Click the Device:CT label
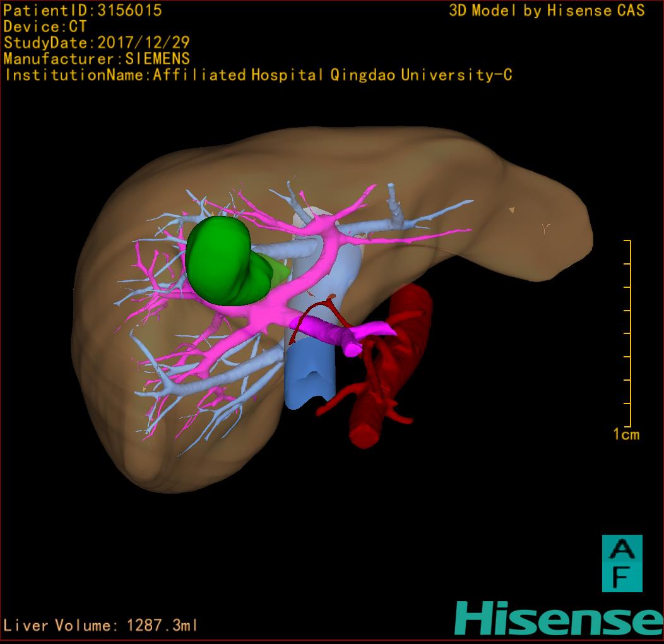This screenshot has height=644, width=664. 45,27
